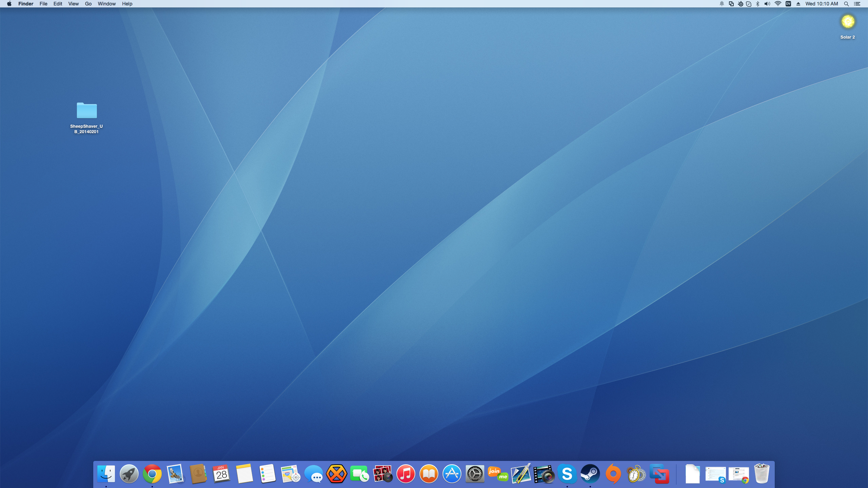Open FaceTime from the Dock
This screenshot has height=488, width=868.
(359, 474)
